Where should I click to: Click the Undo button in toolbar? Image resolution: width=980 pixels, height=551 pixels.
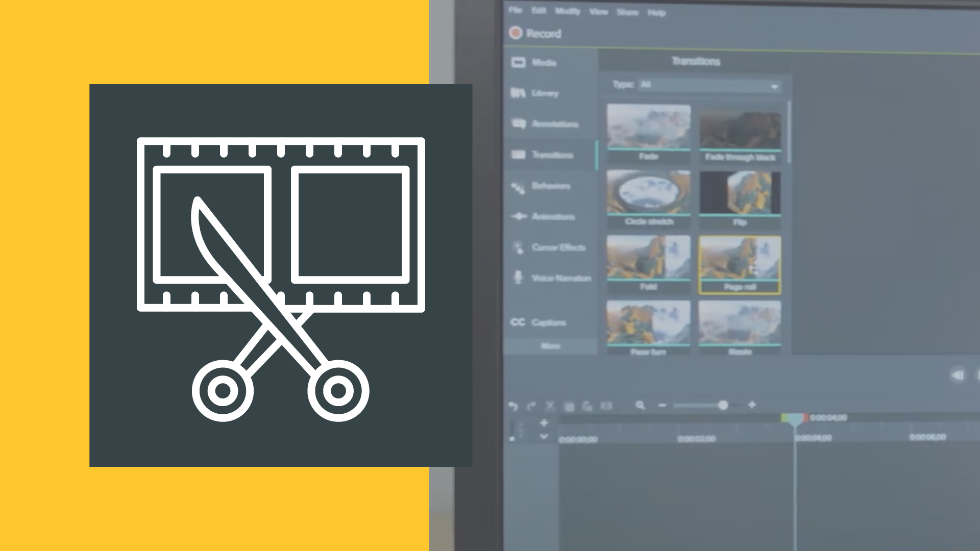[x=513, y=406]
